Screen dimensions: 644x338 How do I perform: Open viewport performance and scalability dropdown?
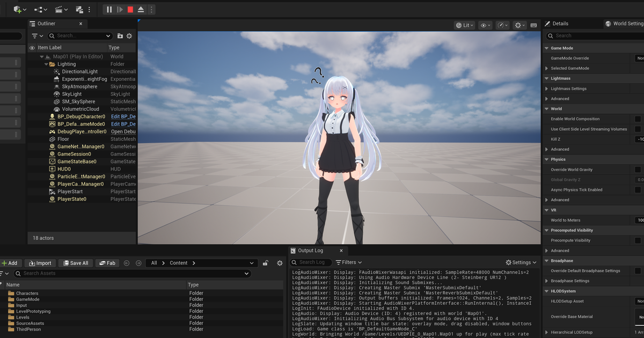coord(503,25)
